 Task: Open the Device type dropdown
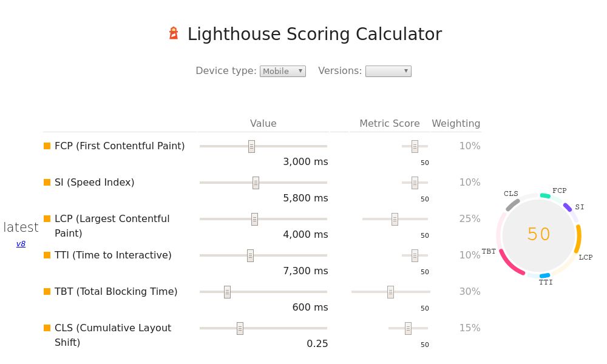tap(282, 71)
